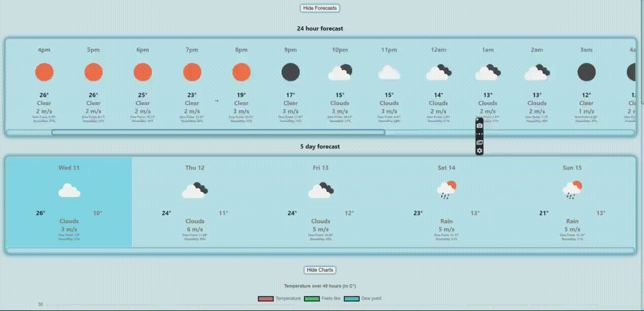The width and height of the screenshot is (644, 311).
Task: Click the Sat 14 rain icon
Action: click(x=447, y=190)
